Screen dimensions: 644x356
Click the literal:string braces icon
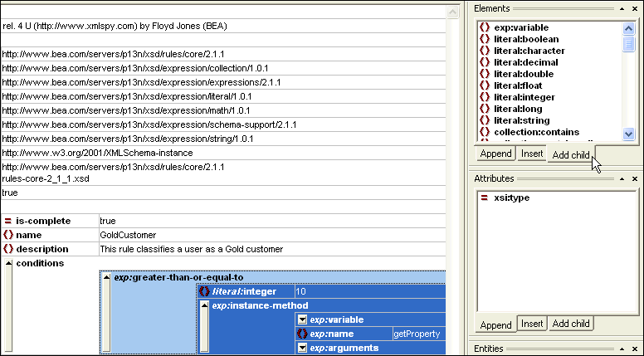[x=485, y=120]
